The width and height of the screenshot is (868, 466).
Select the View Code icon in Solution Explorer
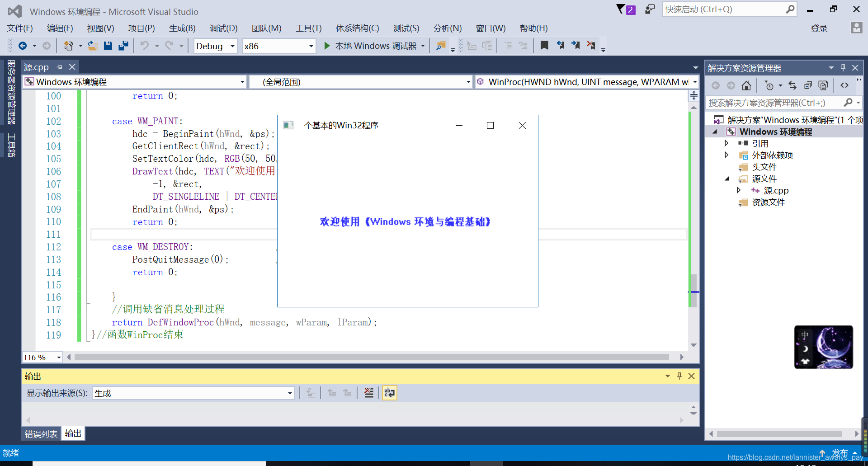(845, 85)
